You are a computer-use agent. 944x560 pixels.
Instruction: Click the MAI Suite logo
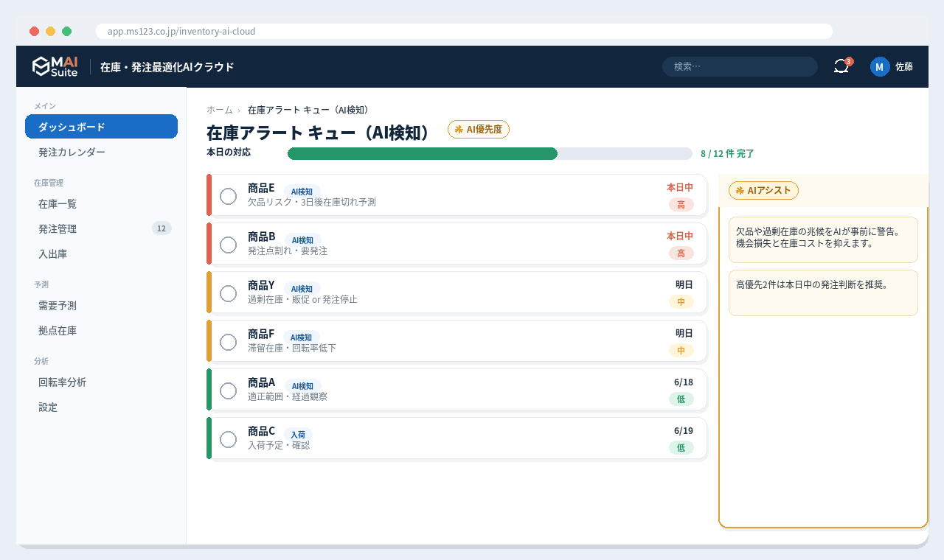tap(55, 66)
